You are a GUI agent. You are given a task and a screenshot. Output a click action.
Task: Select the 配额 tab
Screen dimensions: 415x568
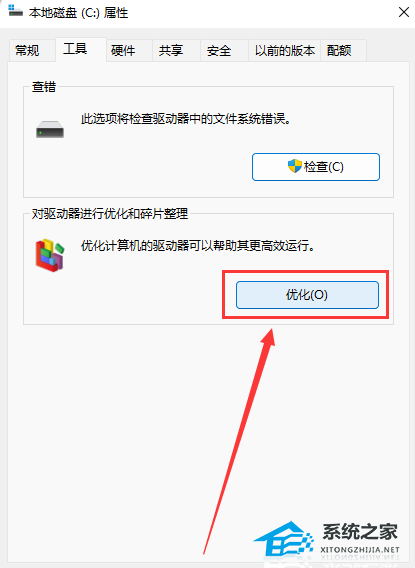pyautogui.click(x=339, y=50)
